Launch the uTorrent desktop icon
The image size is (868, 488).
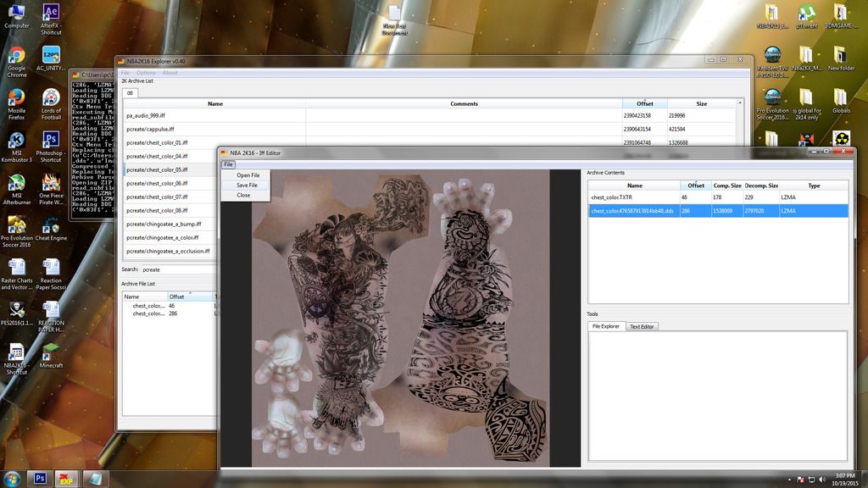807,17
